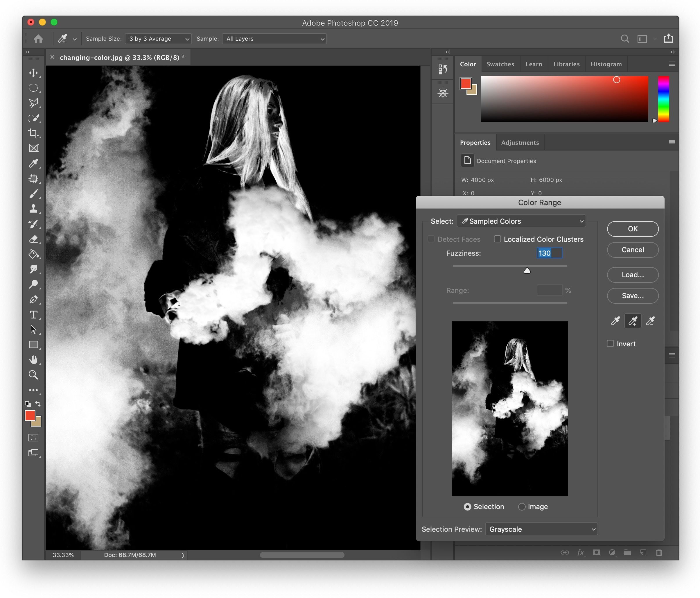700x598 pixels.
Task: Select the Move tool in toolbar
Action: pos(33,71)
